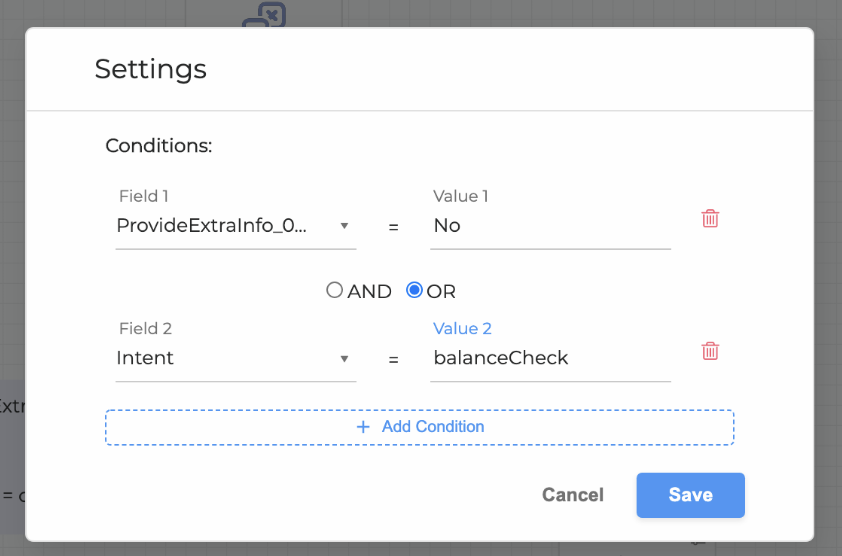Screen dimensions: 842x556
Task: Click the OR label text
Action: [x=441, y=292]
